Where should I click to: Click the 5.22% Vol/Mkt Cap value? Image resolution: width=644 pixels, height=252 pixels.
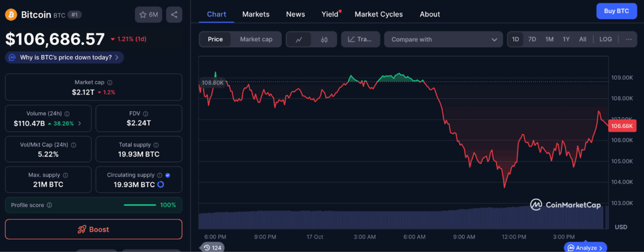48,154
